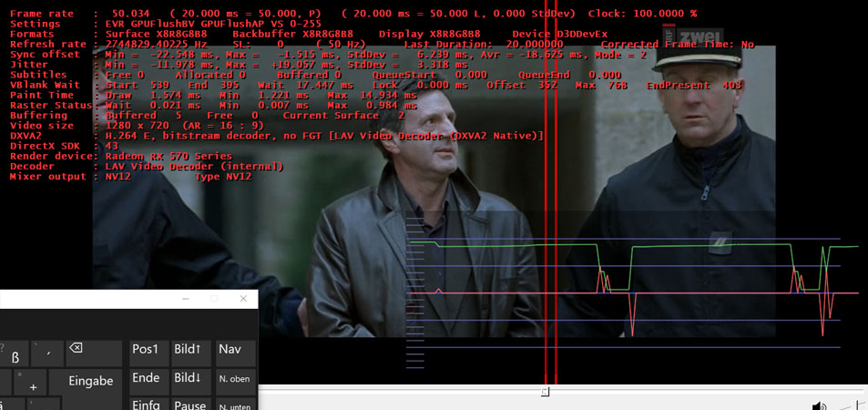868x410 pixels.
Task: Tap the Bild↓ key
Action: click(x=191, y=382)
